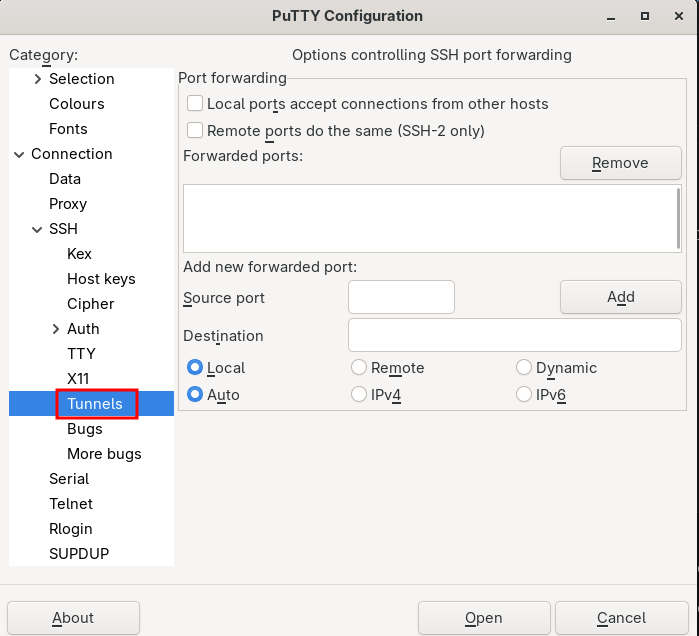The width and height of the screenshot is (699, 636).
Task: Open the X11 forwarding page
Action: pyautogui.click(x=78, y=378)
